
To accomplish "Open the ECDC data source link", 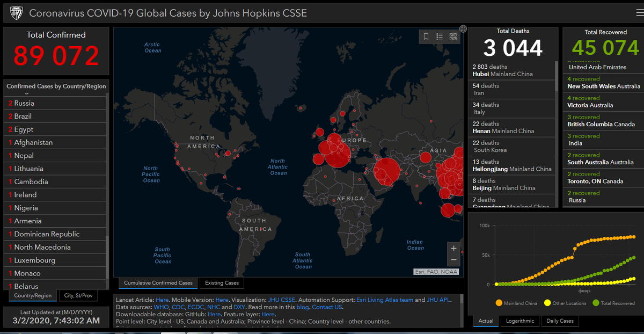I will [x=196, y=307].
